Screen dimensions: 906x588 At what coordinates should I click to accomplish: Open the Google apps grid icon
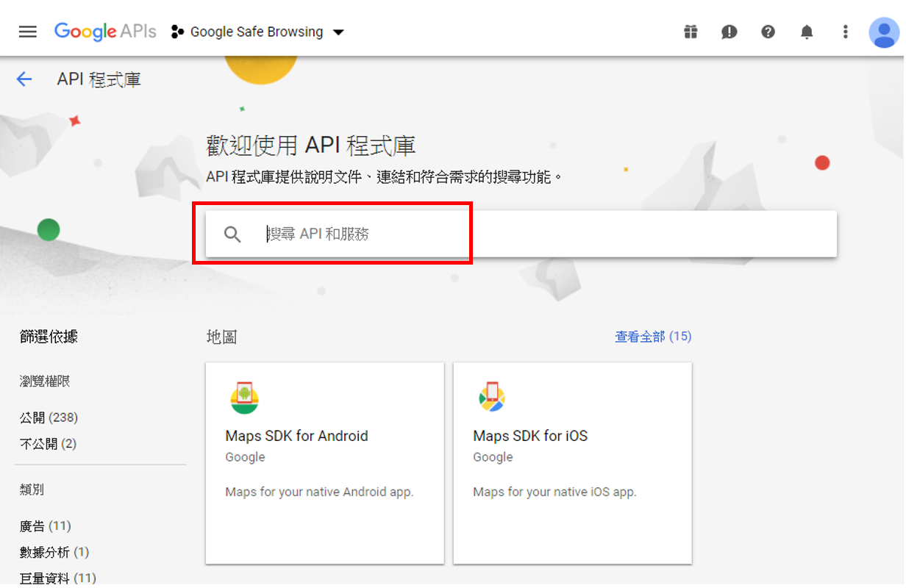point(691,32)
